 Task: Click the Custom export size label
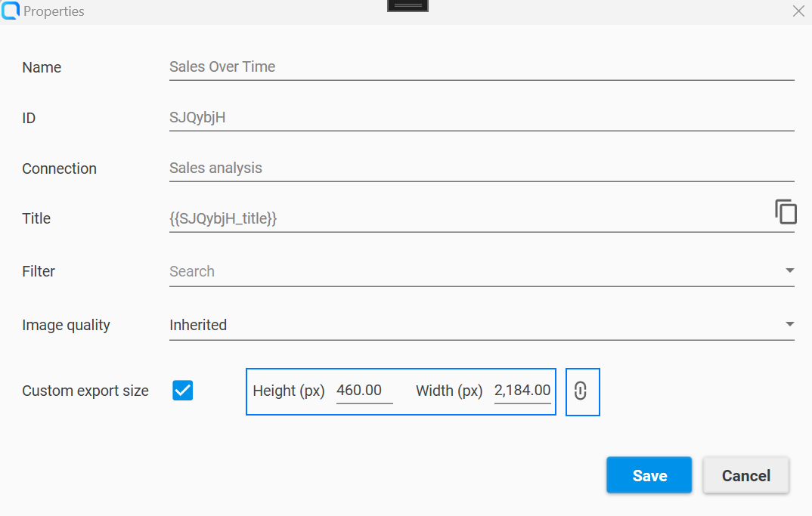click(x=85, y=391)
